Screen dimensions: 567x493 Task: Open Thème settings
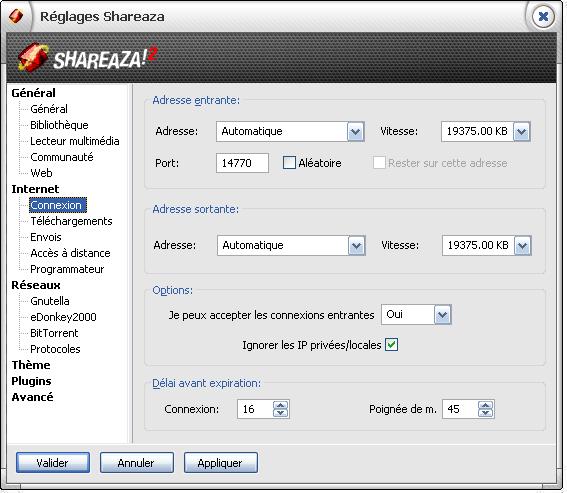tap(31, 365)
